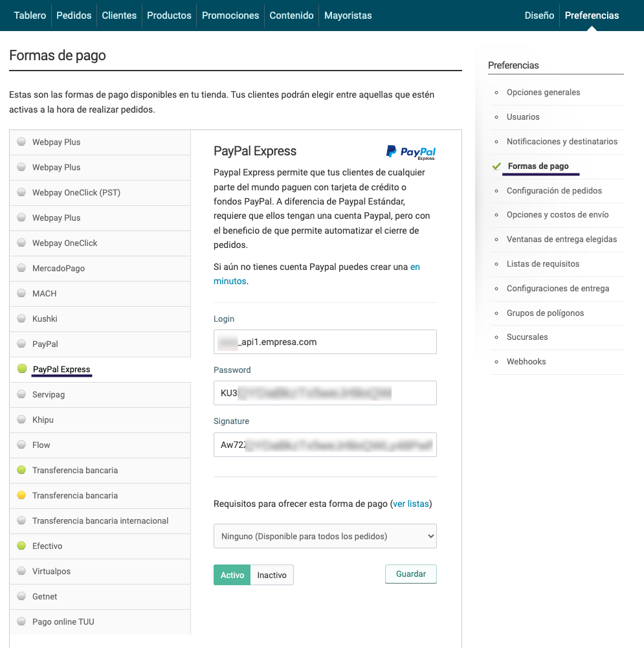
Task: Go to the Pedidos section
Action: coord(74,16)
